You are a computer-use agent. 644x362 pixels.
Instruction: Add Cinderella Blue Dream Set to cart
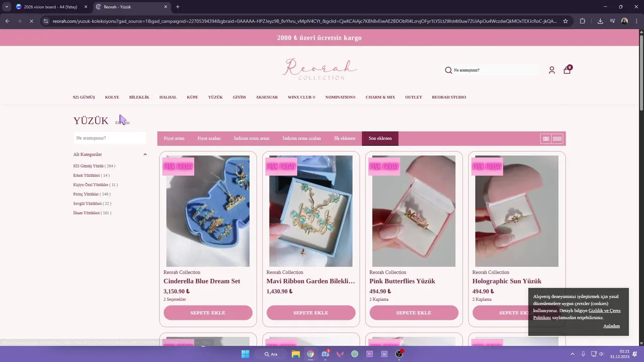tap(208, 313)
